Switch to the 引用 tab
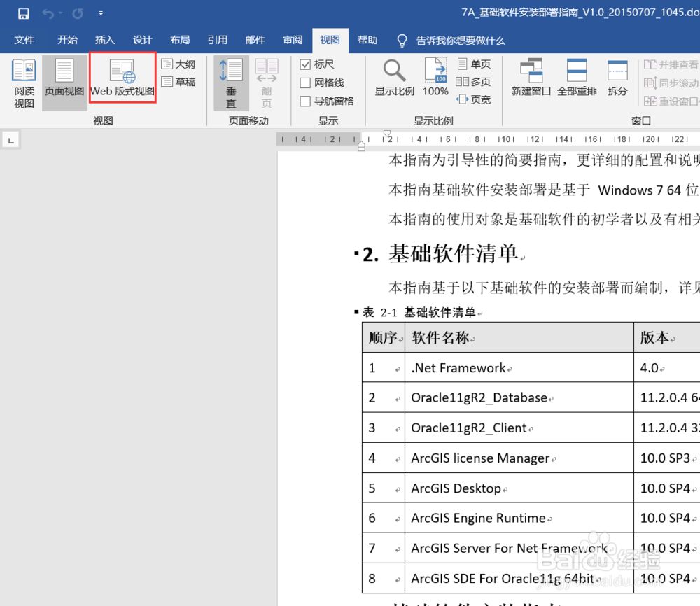700x606 pixels. pyautogui.click(x=218, y=40)
